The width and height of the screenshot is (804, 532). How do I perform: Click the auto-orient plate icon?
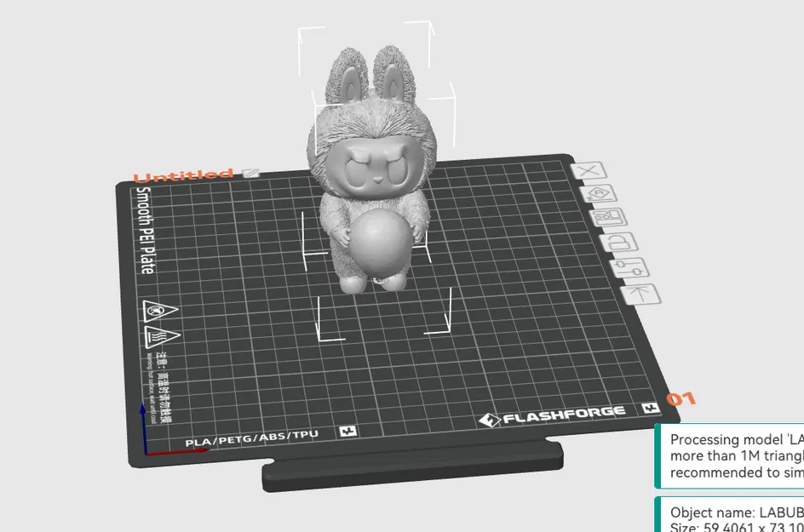pos(599,194)
